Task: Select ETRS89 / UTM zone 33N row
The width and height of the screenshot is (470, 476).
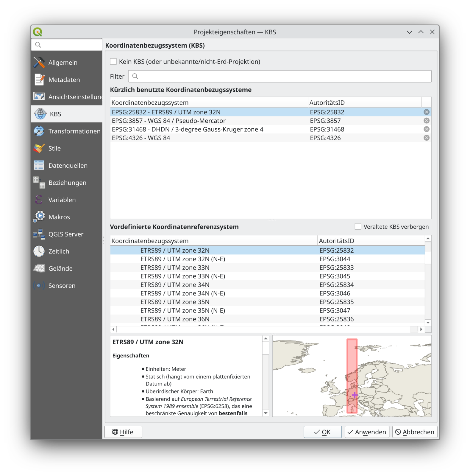Action: (x=175, y=268)
